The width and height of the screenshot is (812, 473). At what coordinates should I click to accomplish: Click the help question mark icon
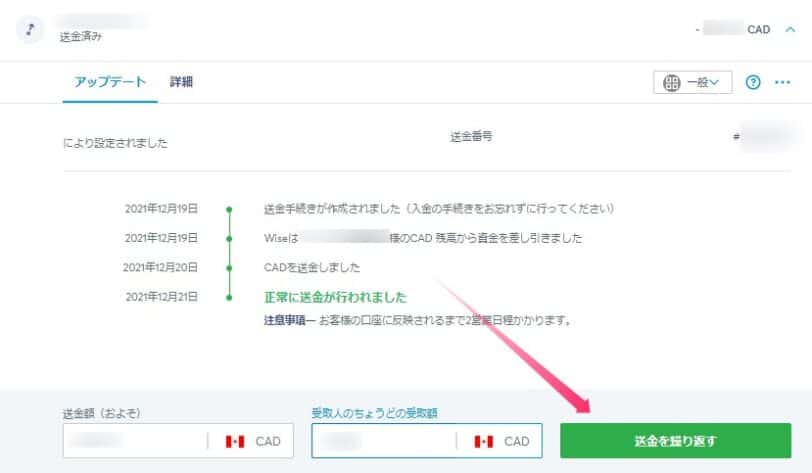[x=753, y=82]
